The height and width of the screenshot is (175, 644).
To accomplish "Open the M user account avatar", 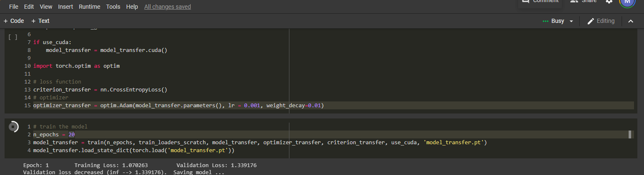I will [627, 2].
